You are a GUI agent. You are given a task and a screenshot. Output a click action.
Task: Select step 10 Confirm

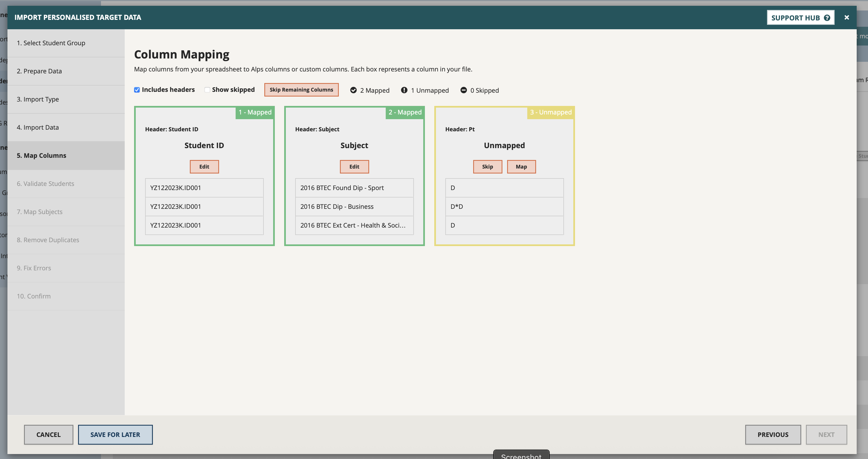[66, 296]
